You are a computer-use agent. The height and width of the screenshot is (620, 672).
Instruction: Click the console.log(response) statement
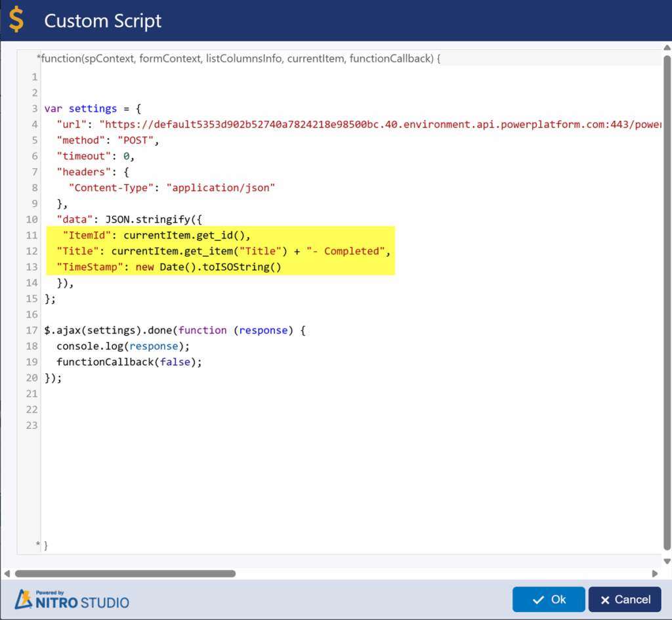point(117,346)
